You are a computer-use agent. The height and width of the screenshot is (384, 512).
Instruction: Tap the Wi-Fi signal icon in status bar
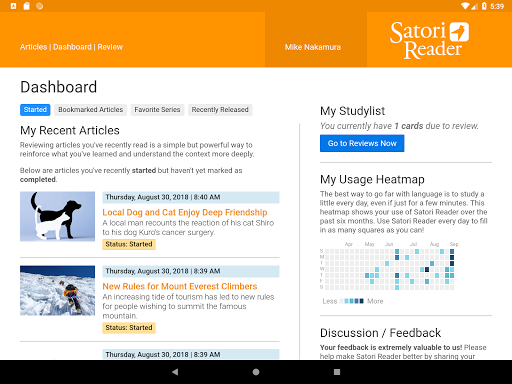click(465, 6)
